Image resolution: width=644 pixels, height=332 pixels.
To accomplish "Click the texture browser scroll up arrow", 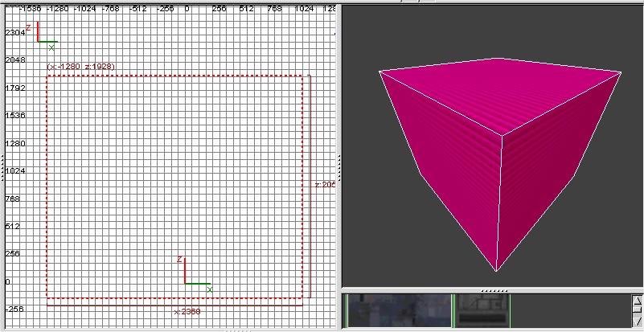I will [x=638, y=299].
